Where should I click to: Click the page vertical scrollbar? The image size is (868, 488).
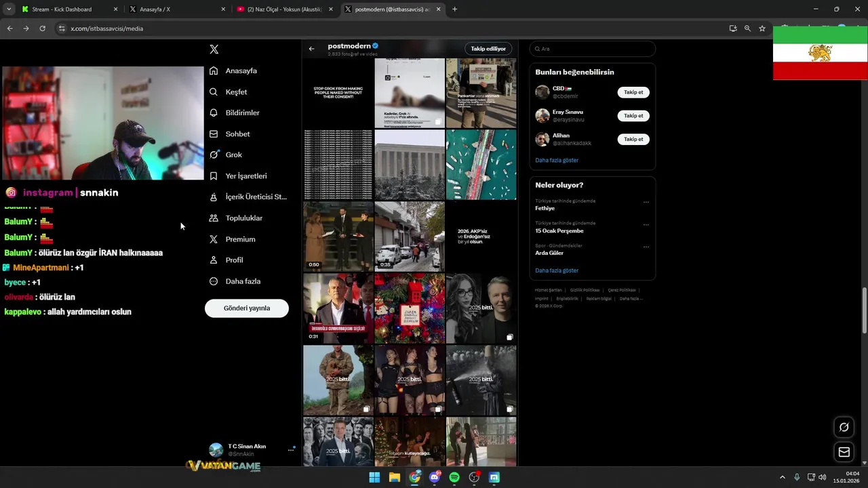pyautogui.click(x=864, y=310)
